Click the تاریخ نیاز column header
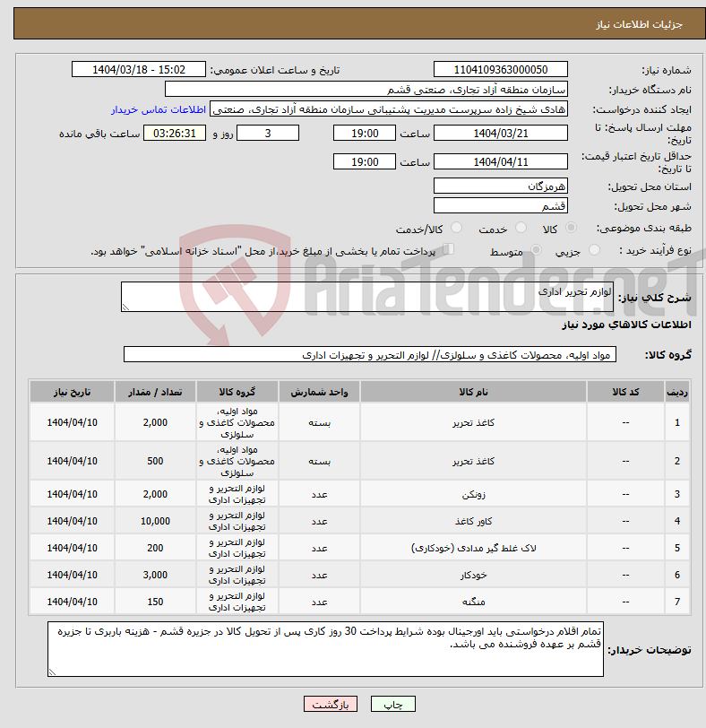Screen dimensions: 706x728 tap(72, 392)
